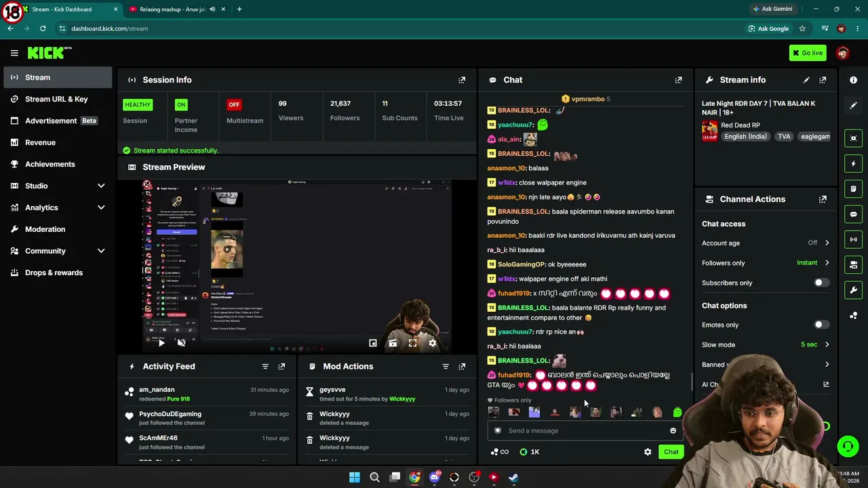Pop out the Channel Actions panel

click(x=823, y=199)
